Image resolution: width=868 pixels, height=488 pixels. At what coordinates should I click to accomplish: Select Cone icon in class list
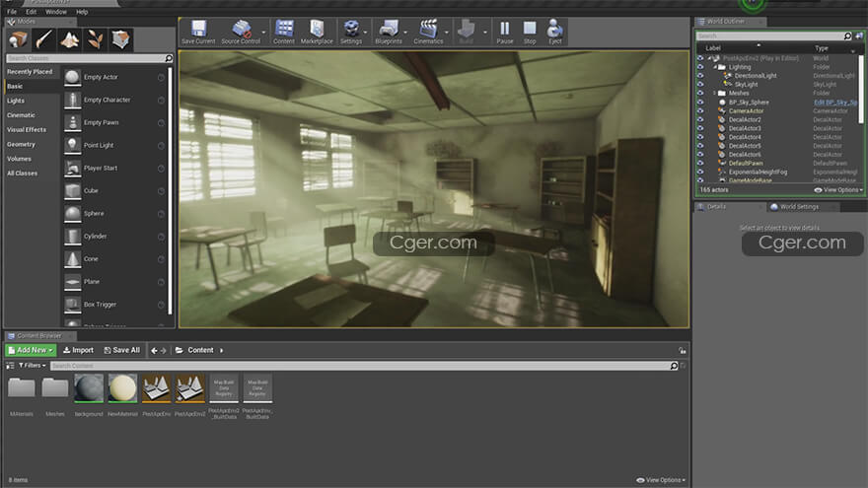73,259
